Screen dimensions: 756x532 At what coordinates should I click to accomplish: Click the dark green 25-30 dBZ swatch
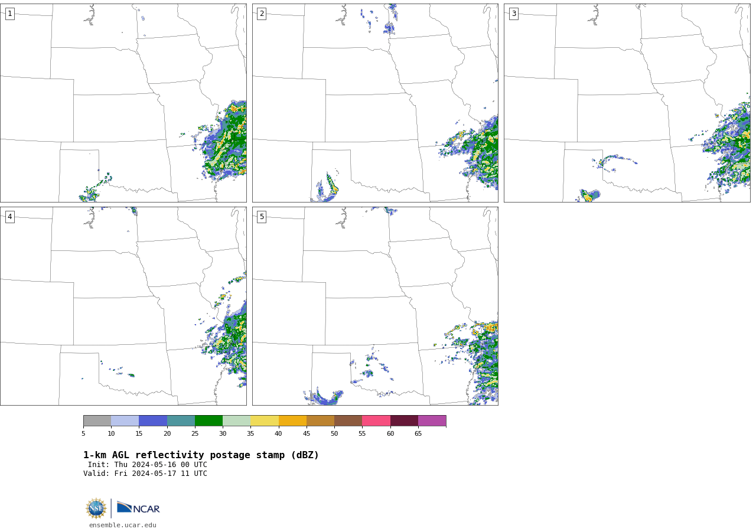click(x=208, y=420)
